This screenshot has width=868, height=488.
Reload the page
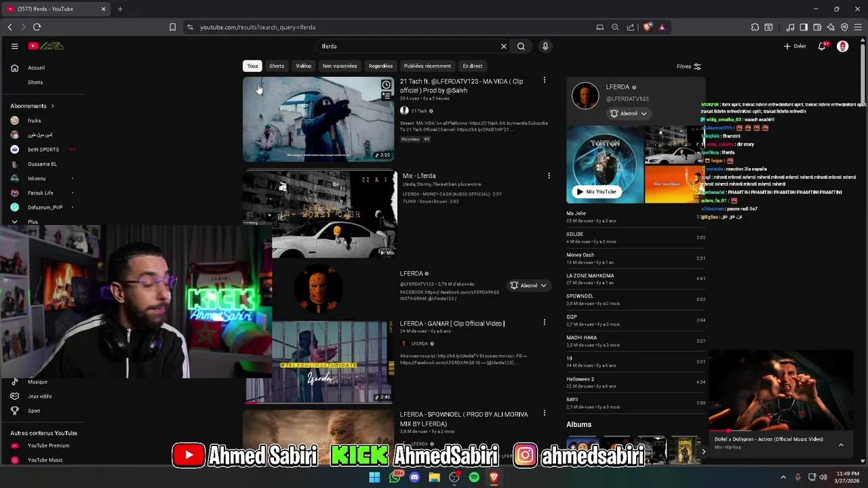coord(37,27)
